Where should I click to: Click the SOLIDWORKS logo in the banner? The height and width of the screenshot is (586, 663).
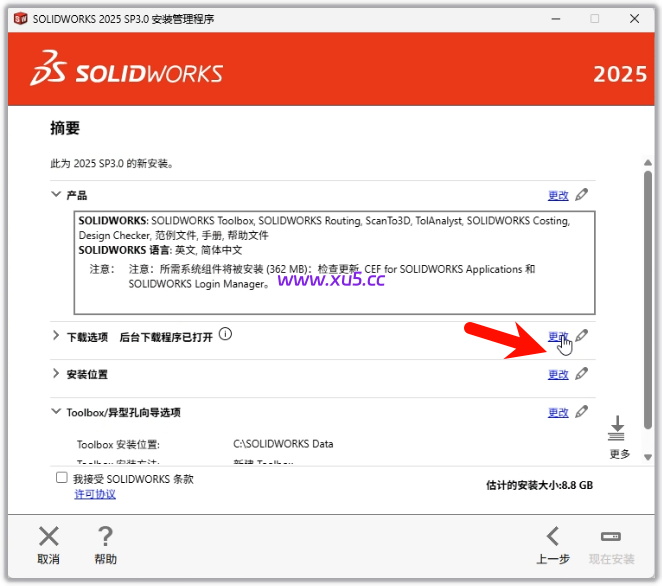coord(127,70)
